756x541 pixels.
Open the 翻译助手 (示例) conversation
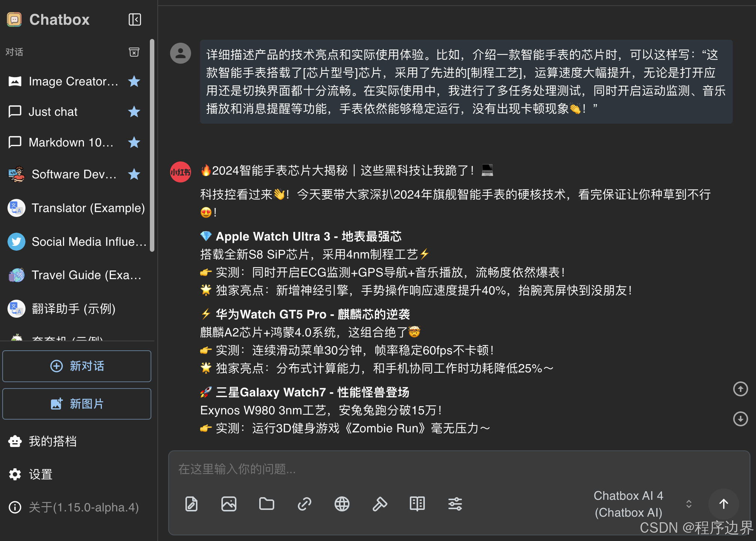(75, 309)
